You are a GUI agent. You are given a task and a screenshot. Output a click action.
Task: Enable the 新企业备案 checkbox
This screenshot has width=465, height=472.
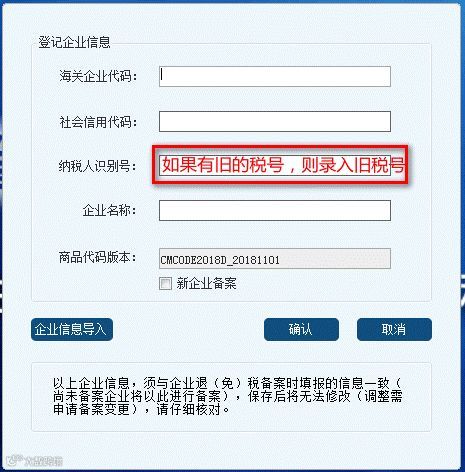165,284
